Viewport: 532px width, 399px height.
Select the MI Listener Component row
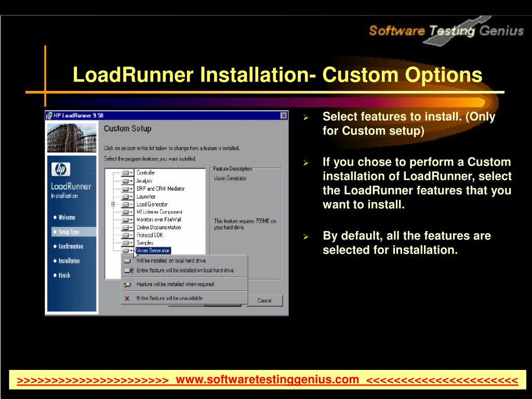159,212
